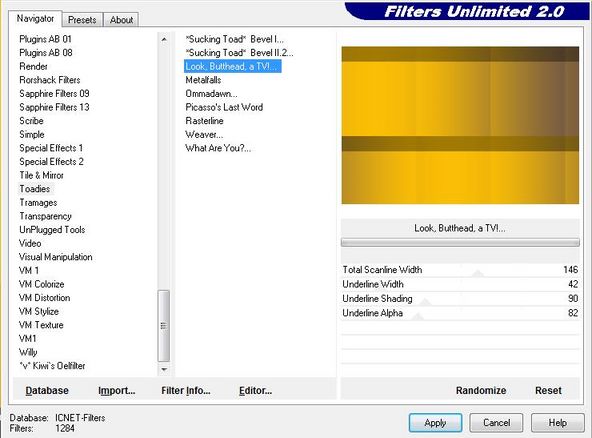Pick the What Are You?... filter

click(x=218, y=148)
